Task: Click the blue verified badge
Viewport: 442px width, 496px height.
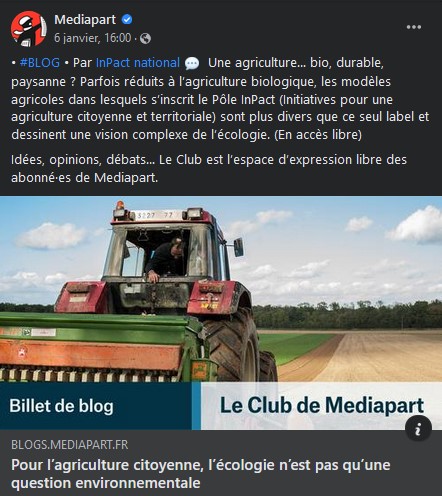Action: 127,20
